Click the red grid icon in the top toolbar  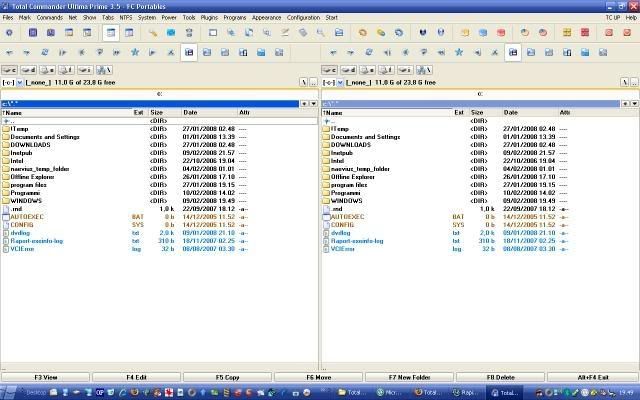(x=585, y=33)
